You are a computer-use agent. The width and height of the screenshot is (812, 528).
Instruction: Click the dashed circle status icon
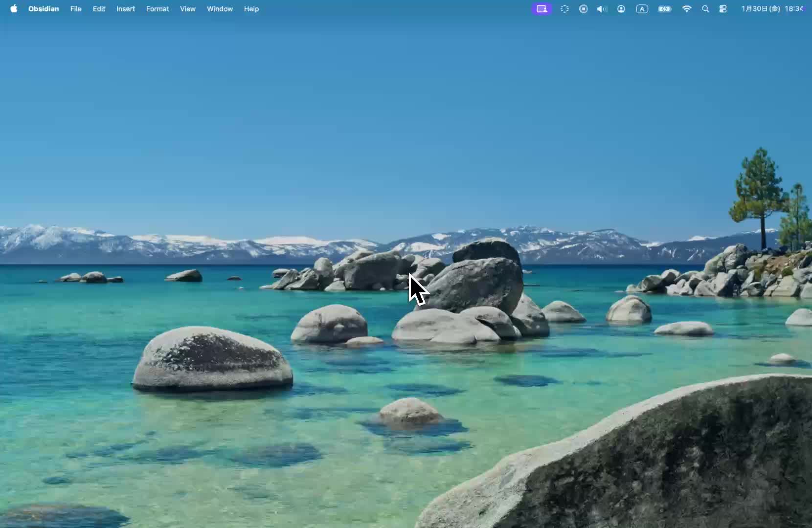564,9
